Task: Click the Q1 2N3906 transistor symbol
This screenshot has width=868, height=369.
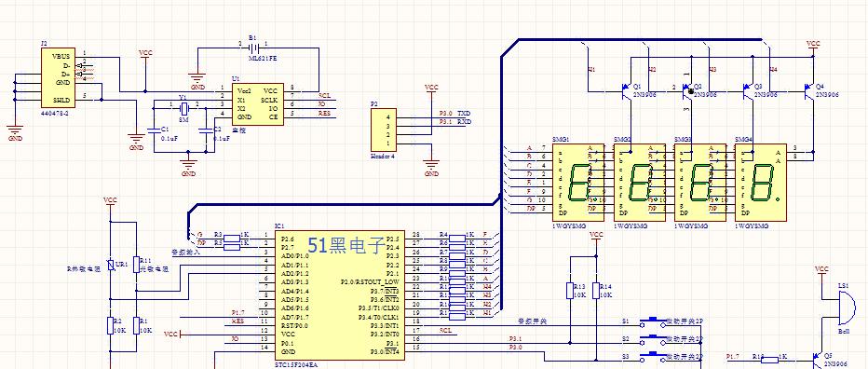Action: tap(627, 91)
